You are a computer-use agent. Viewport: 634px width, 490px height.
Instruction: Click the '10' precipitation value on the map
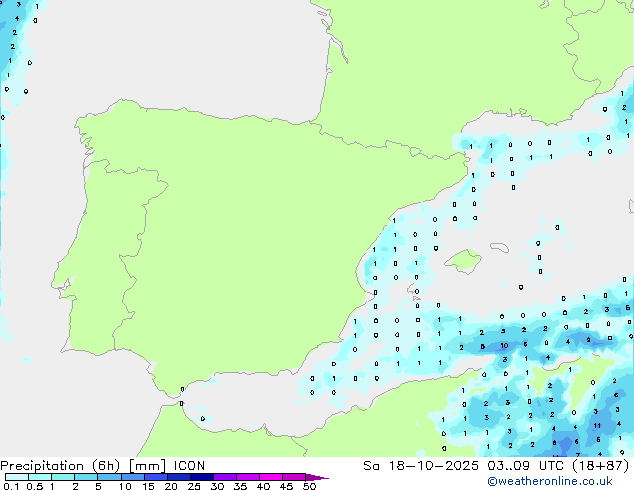click(504, 346)
